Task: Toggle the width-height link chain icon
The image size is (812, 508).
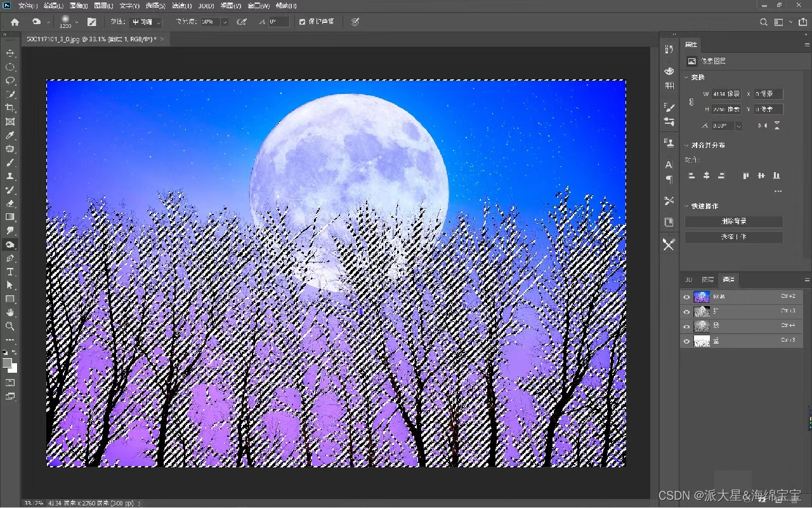Action: pyautogui.click(x=691, y=102)
